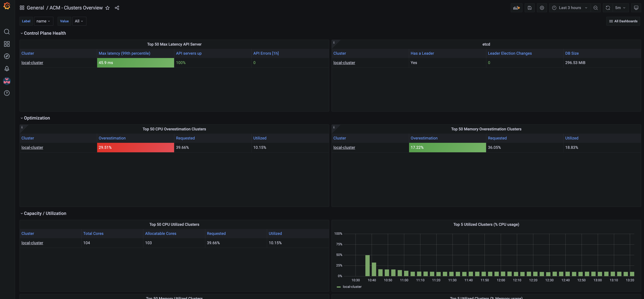Sort by API servers up column
This screenshot has width=644, height=299.
[188, 53]
